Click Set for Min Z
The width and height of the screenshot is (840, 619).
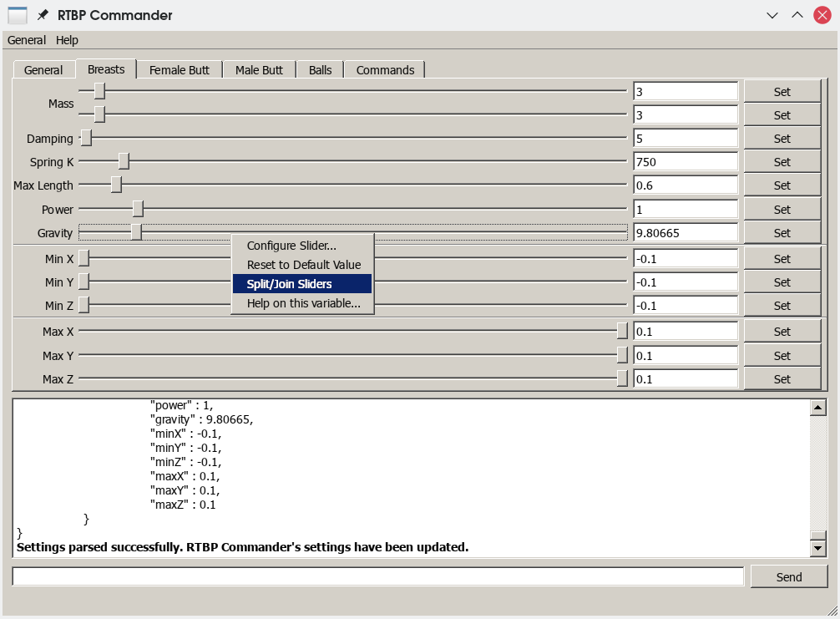pyautogui.click(x=782, y=306)
